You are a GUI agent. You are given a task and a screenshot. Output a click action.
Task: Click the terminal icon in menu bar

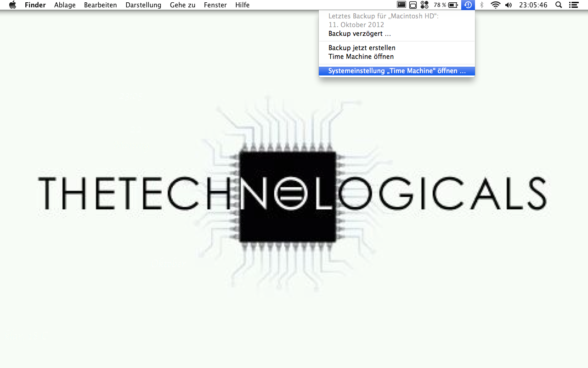401,5
